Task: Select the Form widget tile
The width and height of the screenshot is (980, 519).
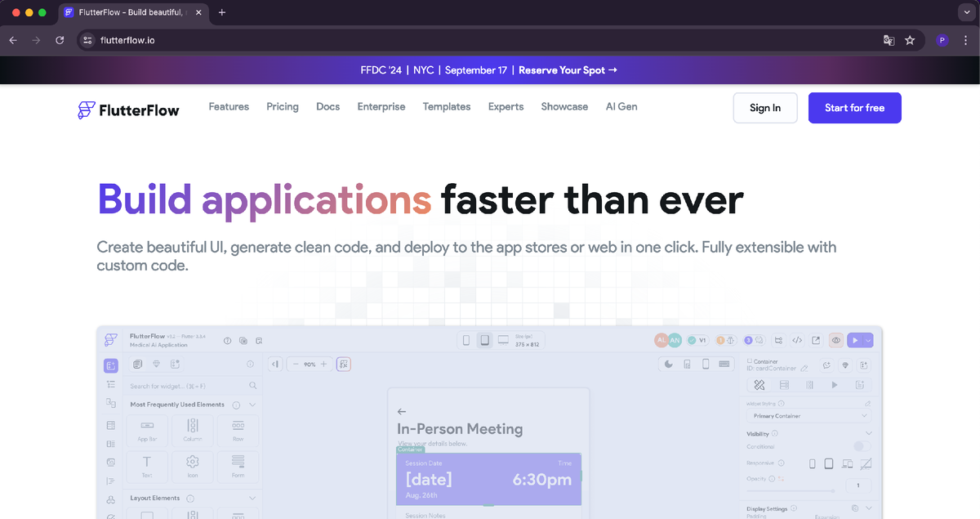Action: 238,467
